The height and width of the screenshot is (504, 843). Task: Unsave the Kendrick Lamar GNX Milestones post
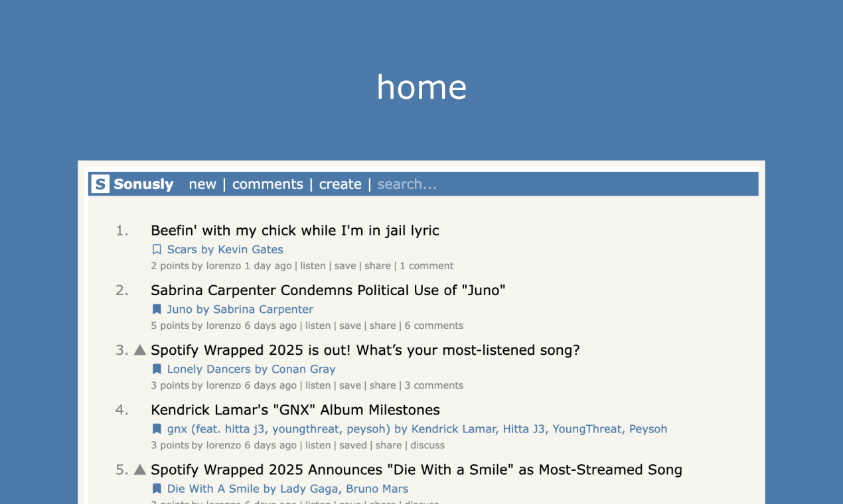[x=353, y=445]
